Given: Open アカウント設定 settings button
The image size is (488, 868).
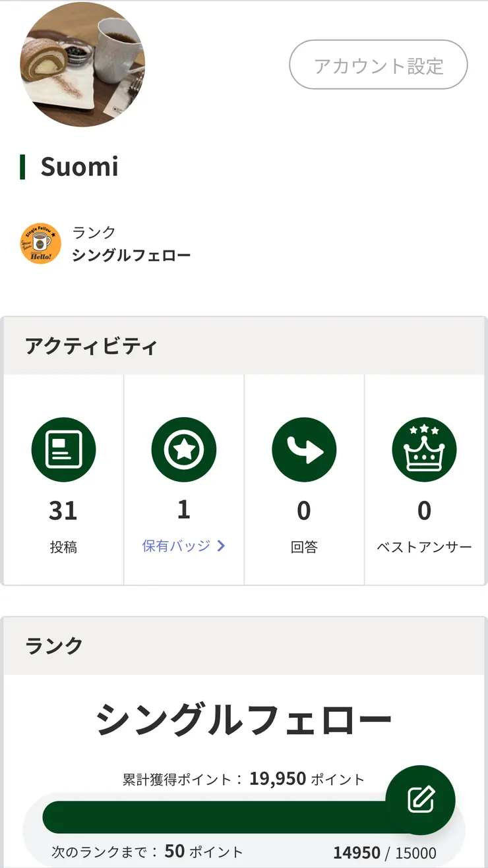Looking at the screenshot, I should 378,65.
